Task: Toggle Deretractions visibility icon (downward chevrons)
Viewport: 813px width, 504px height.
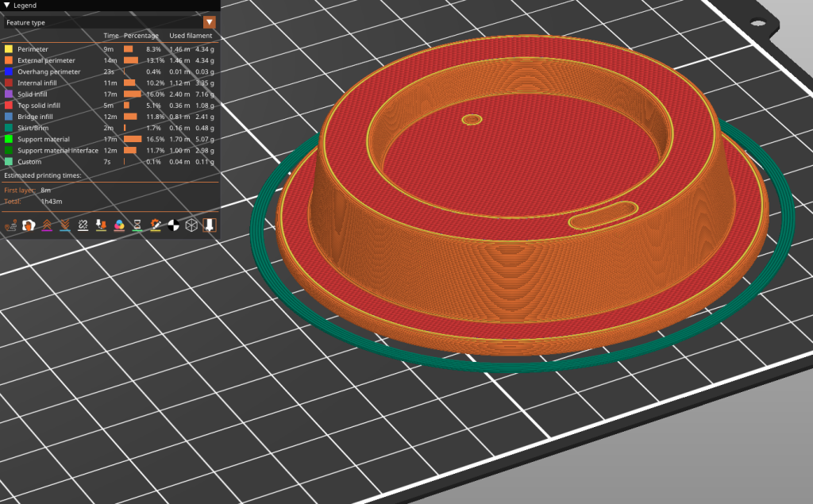Action: 65,225
